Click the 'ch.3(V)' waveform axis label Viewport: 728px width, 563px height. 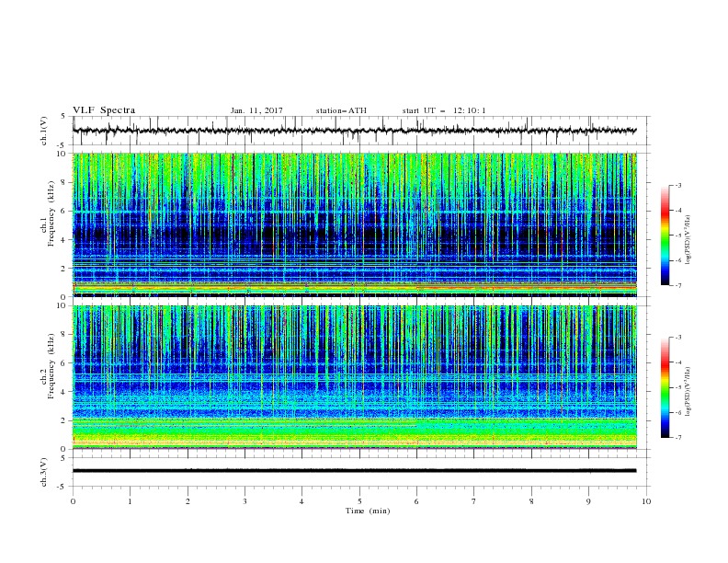(x=44, y=472)
